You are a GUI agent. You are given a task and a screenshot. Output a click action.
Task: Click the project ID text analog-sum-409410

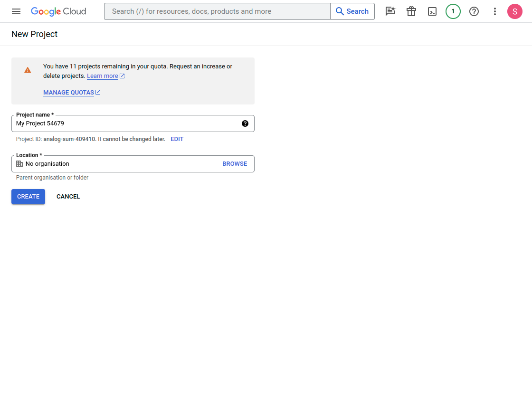tap(69, 139)
